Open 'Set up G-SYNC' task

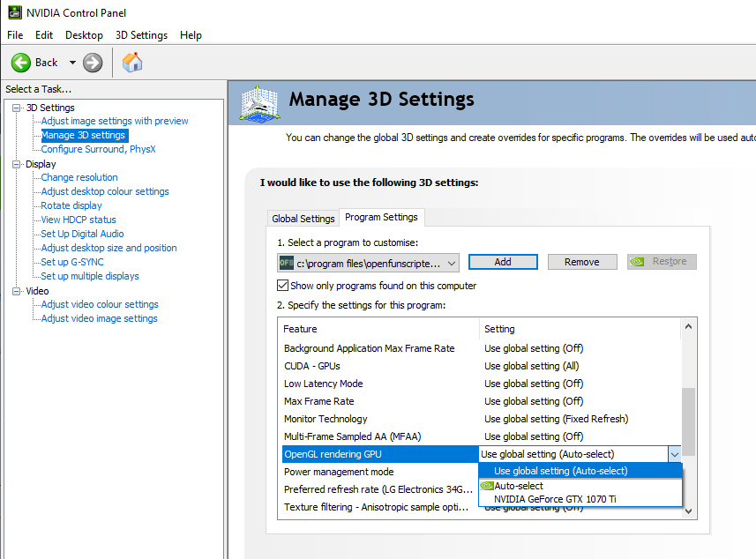[x=71, y=262]
